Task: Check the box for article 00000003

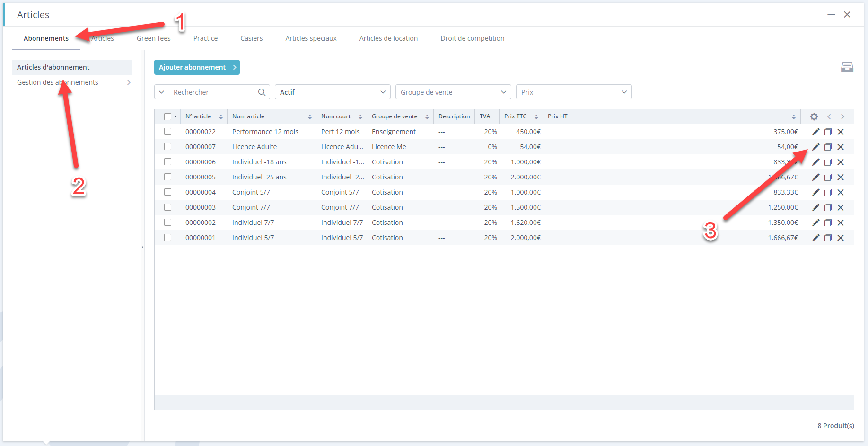Action: pos(167,207)
